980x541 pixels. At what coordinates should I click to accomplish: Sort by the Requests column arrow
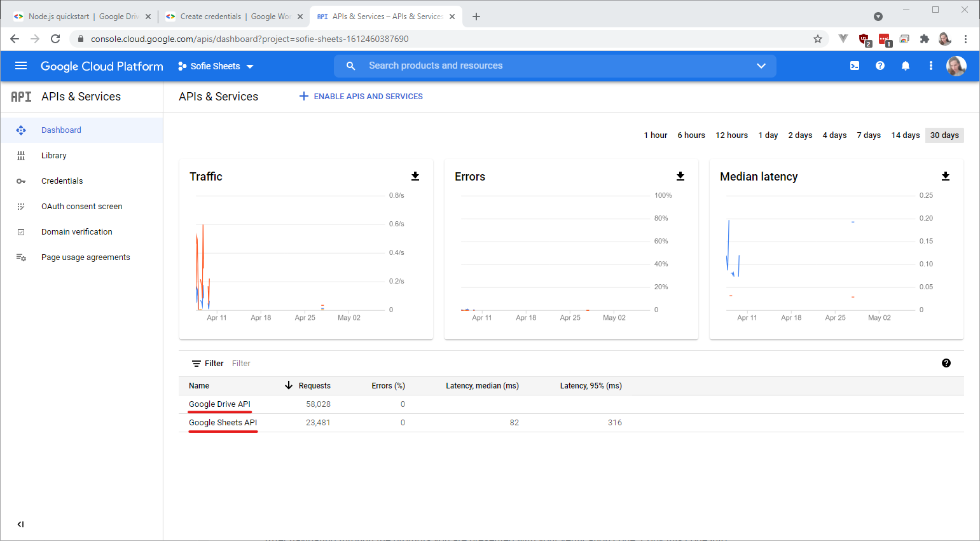click(x=289, y=385)
